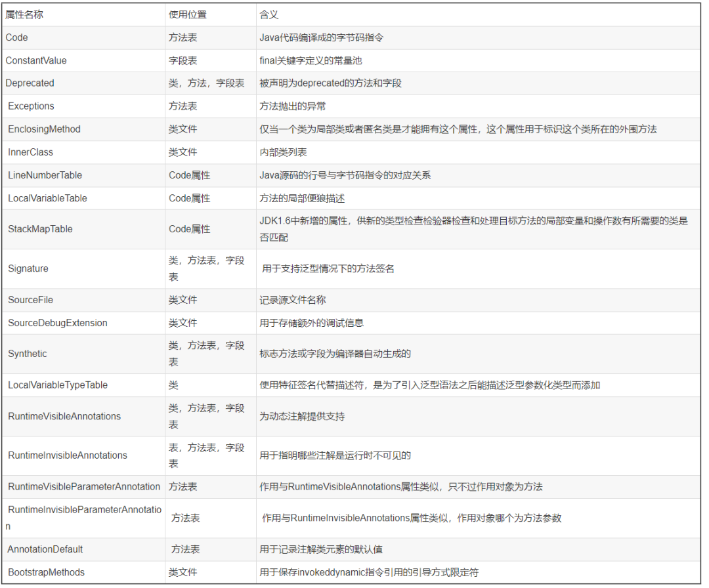Click the description starting '使用特征签名代替描述符'
The image size is (709, 588).
[429, 385]
